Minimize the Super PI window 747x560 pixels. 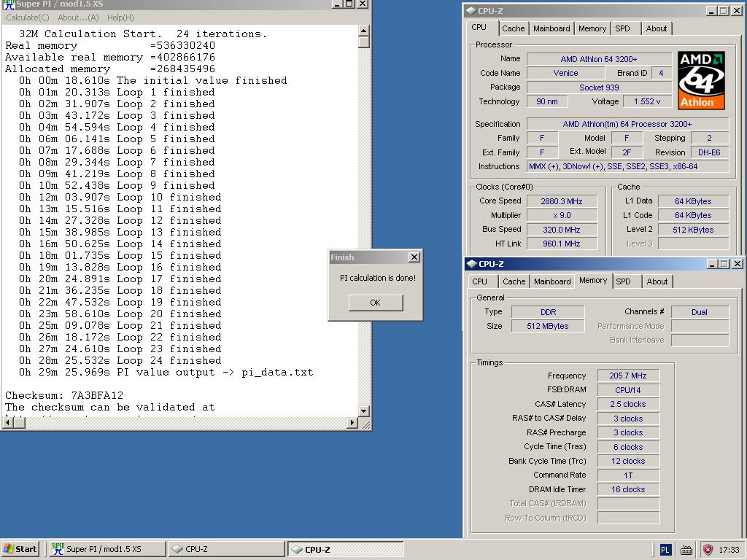[337, 4]
